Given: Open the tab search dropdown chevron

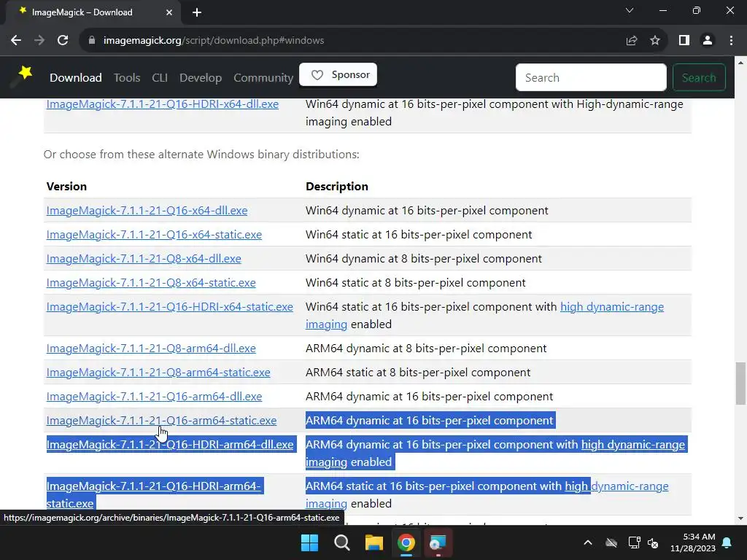Looking at the screenshot, I should click(630, 10).
